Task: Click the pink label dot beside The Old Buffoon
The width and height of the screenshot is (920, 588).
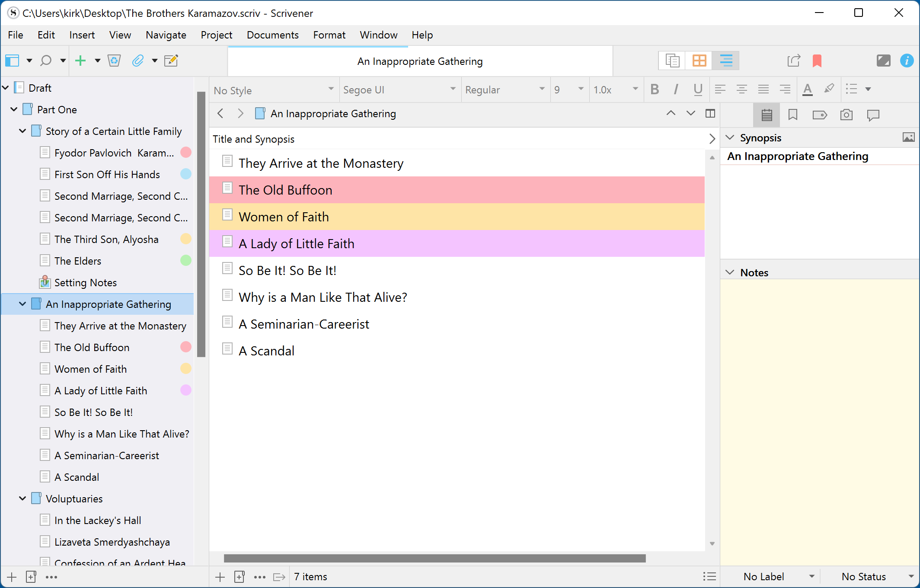Action: (185, 347)
